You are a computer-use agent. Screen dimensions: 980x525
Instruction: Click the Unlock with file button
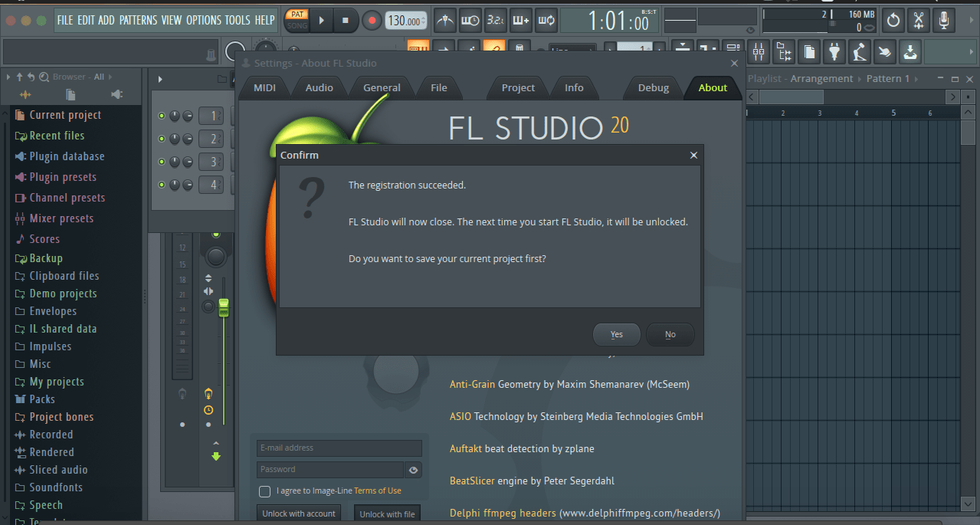[387, 514]
